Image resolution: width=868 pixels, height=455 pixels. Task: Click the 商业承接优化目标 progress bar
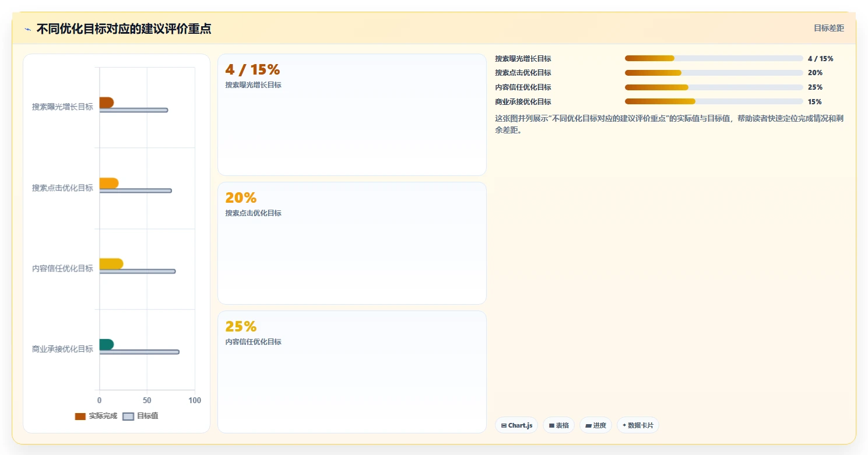pos(714,101)
